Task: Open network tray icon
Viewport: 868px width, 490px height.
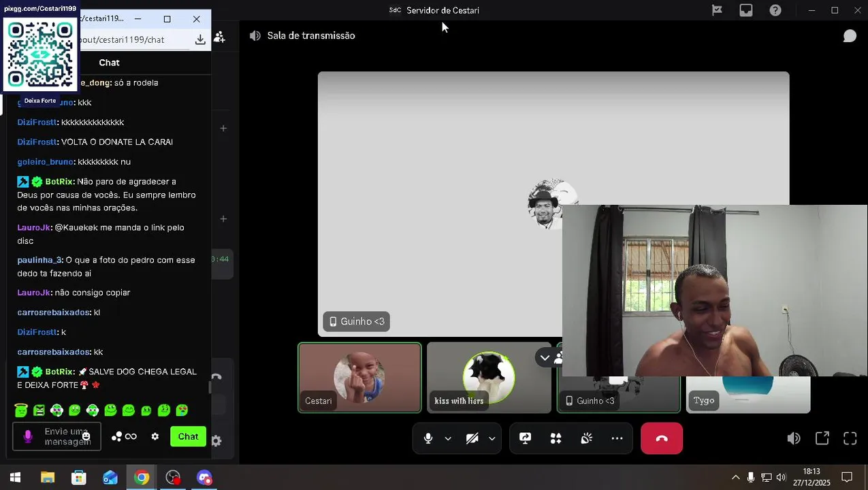Action: pyautogui.click(x=766, y=478)
